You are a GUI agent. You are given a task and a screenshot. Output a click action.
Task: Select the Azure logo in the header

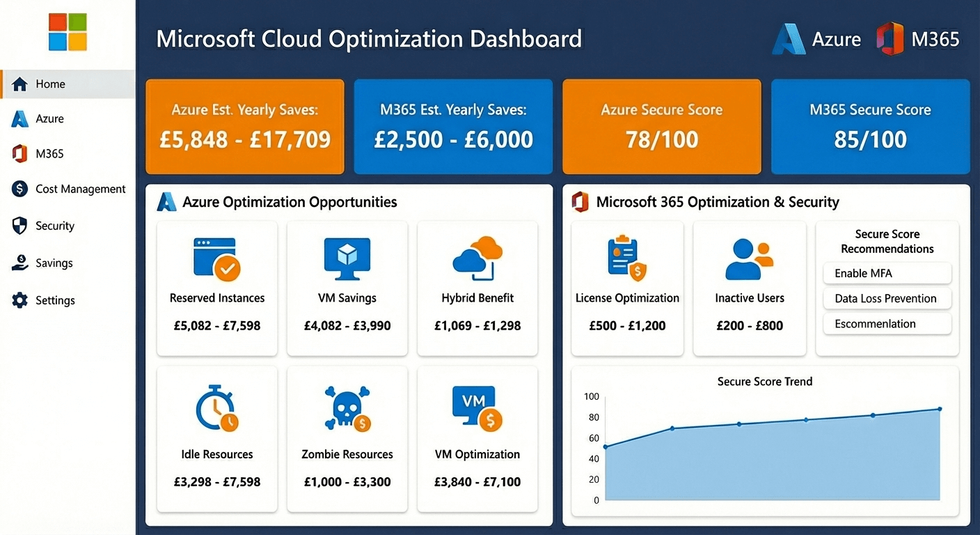(x=789, y=39)
